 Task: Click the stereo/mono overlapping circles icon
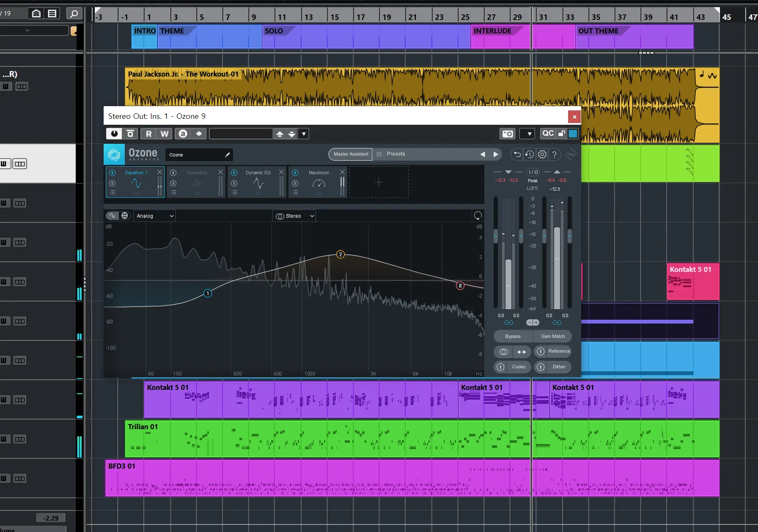[503, 351]
